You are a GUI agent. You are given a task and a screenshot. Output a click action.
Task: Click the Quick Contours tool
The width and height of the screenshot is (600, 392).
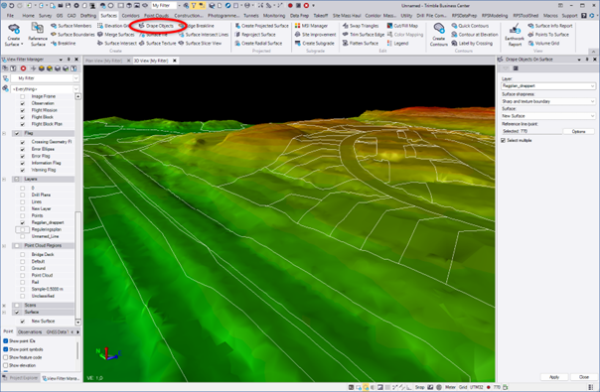point(470,26)
